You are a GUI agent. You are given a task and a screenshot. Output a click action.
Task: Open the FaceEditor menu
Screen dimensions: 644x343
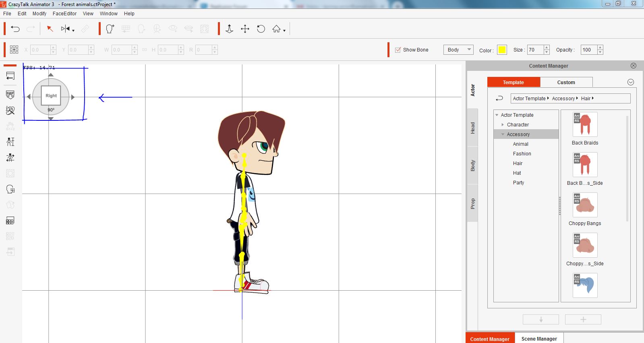click(64, 13)
